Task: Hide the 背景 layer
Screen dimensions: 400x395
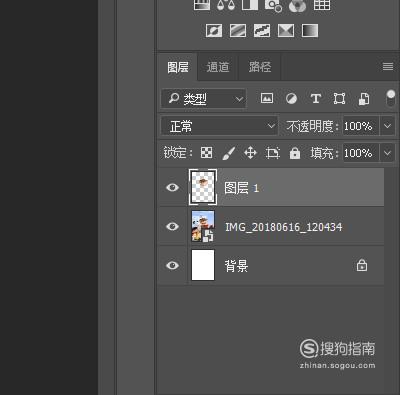Action: click(172, 265)
